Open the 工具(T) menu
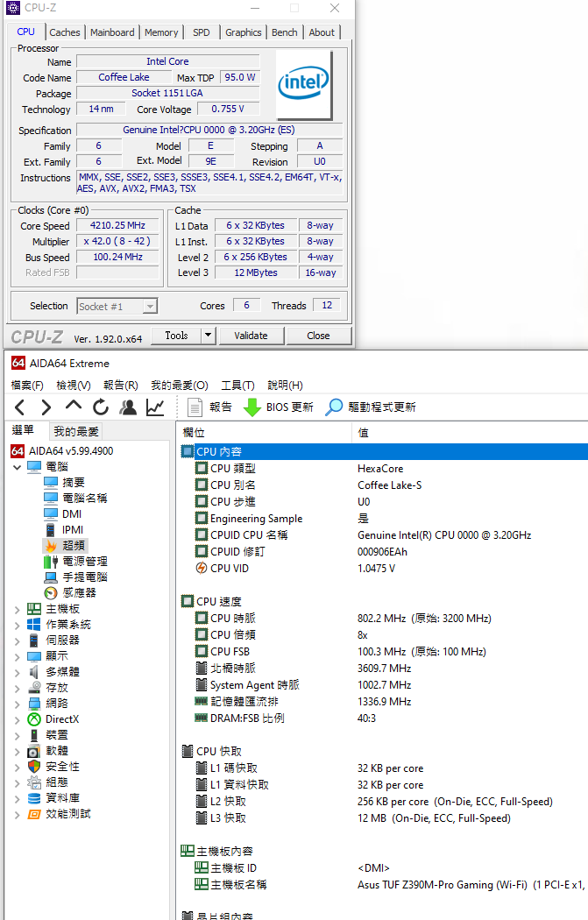The image size is (588, 920). pos(237,385)
